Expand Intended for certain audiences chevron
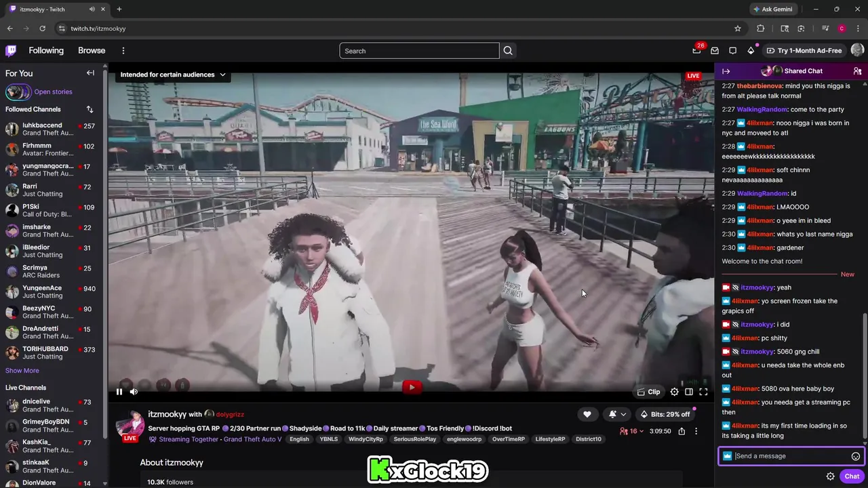Viewport: 868px width, 488px height. click(222, 75)
